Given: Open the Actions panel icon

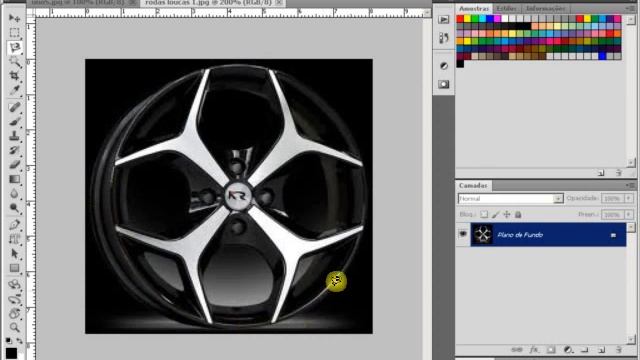Looking at the screenshot, I should click(x=444, y=20).
